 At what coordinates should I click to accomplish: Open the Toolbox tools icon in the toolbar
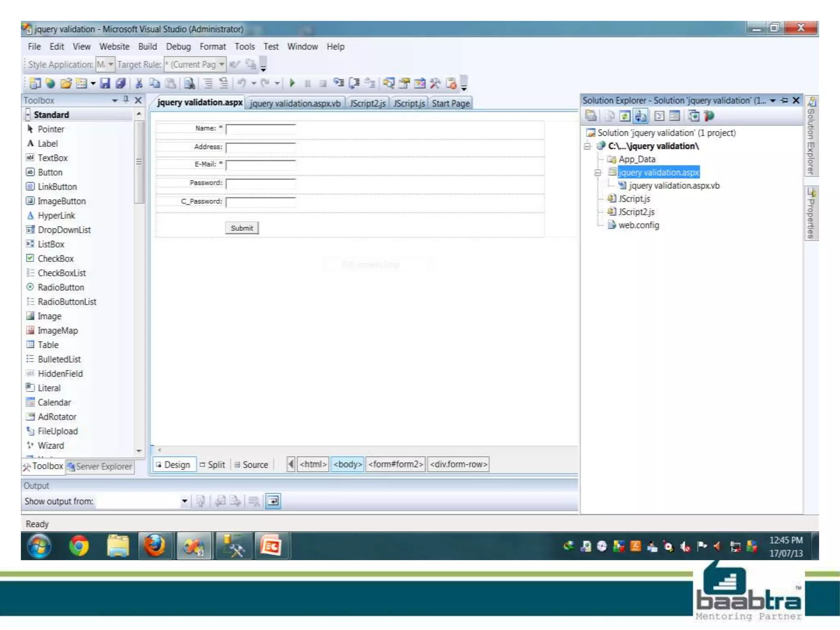pyautogui.click(x=435, y=83)
